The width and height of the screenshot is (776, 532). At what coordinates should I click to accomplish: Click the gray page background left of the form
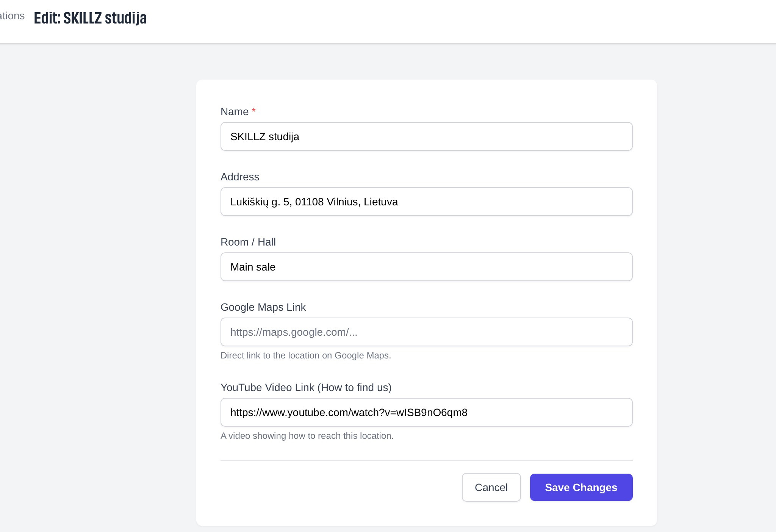pos(99,265)
